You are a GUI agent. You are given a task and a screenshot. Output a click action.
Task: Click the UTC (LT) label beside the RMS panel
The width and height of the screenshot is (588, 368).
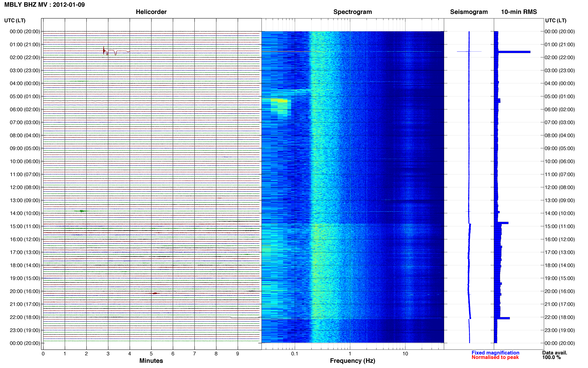coord(556,20)
